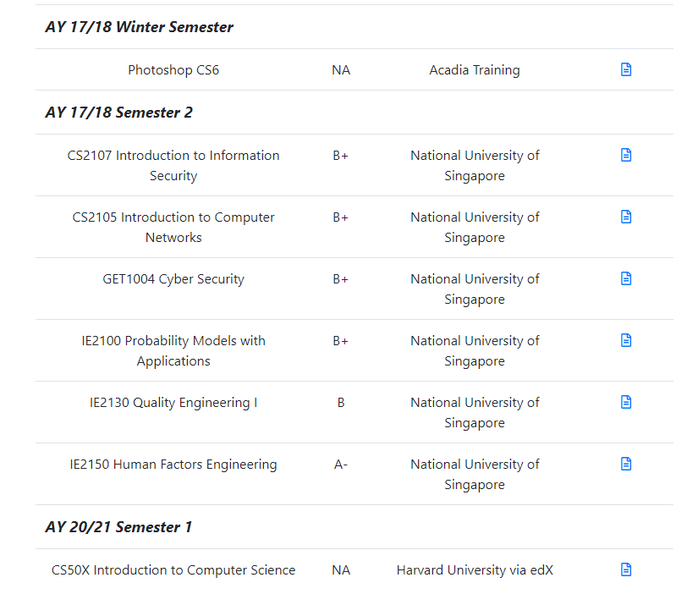Click the Acadia Training provider cell
Screen dimensions: 676x616
475,70
